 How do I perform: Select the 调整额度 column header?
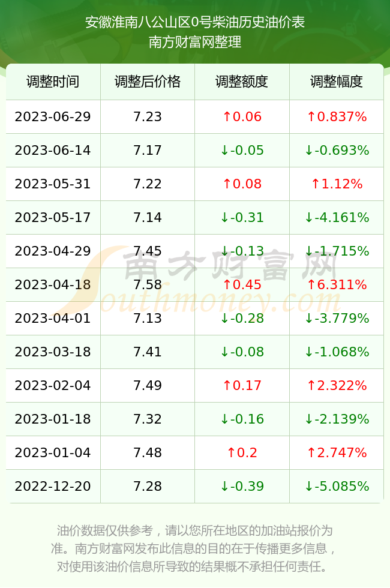(242, 82)
